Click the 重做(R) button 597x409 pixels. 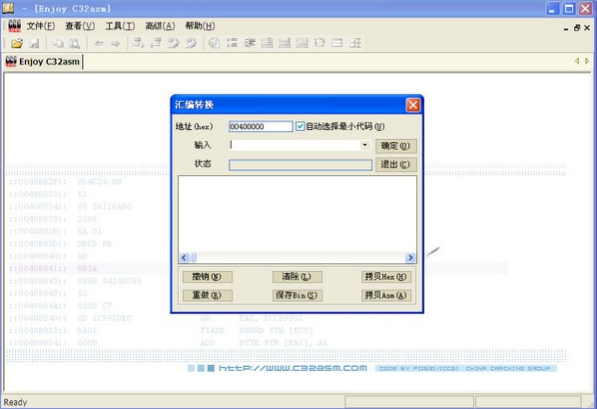[x=207, y=295]
